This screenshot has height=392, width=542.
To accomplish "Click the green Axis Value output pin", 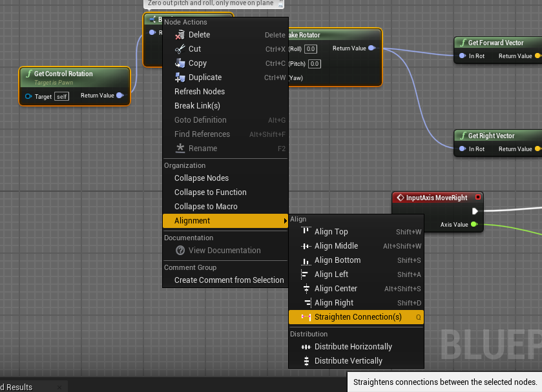I will pyautogui.click(x=474, y=224).
